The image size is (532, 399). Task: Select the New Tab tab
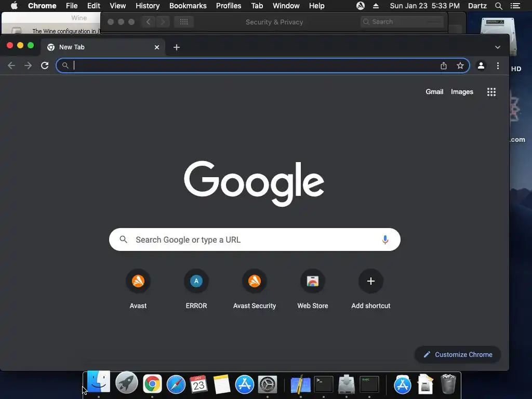point(103,47)
